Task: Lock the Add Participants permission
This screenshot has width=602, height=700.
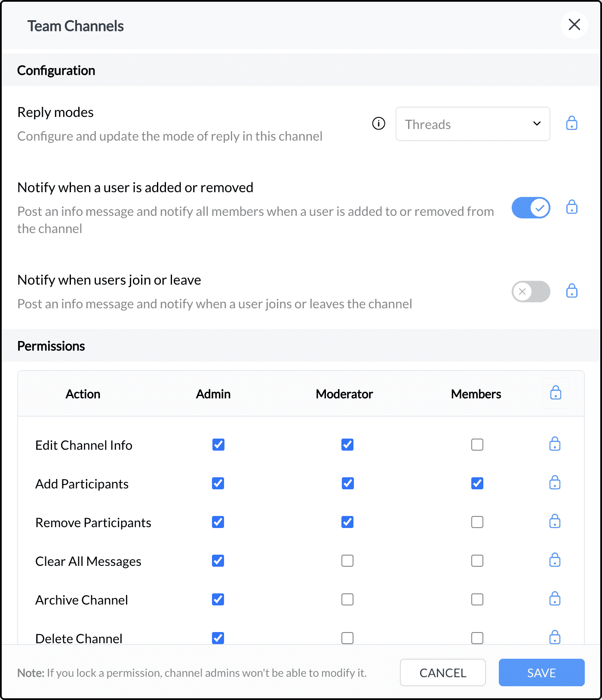Action: 555,483
